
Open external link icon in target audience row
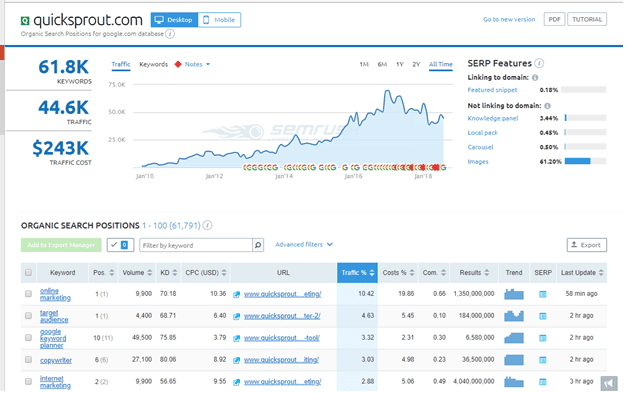[x=237, y=317]
